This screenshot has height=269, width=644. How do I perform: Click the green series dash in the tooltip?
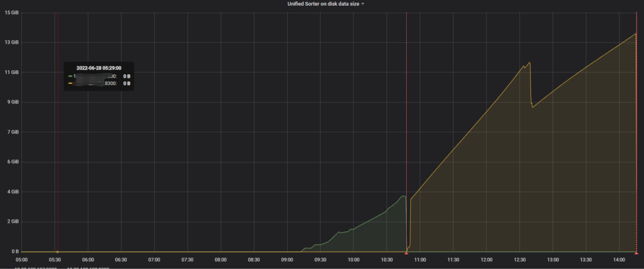point(70,76)
